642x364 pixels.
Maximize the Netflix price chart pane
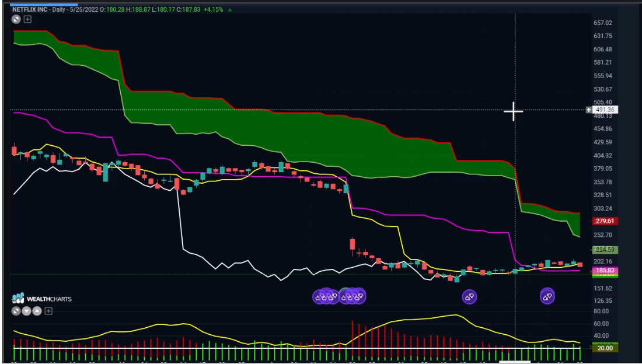(16, 19)
